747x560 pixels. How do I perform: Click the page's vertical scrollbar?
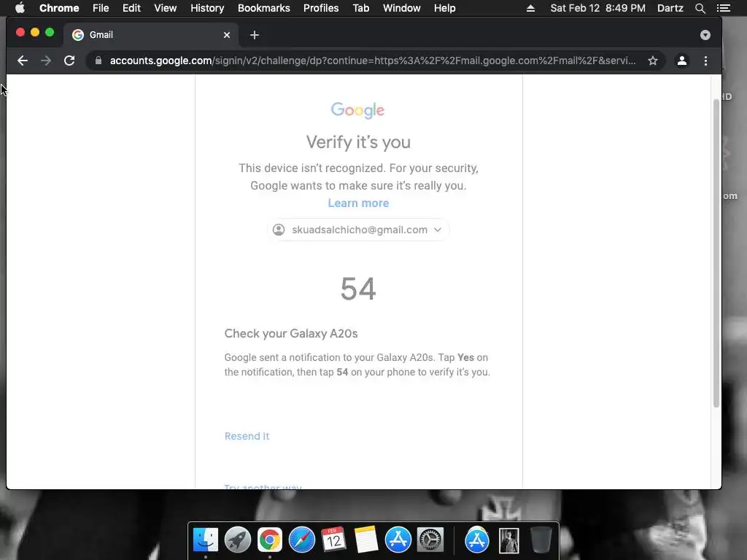point(716,252)
